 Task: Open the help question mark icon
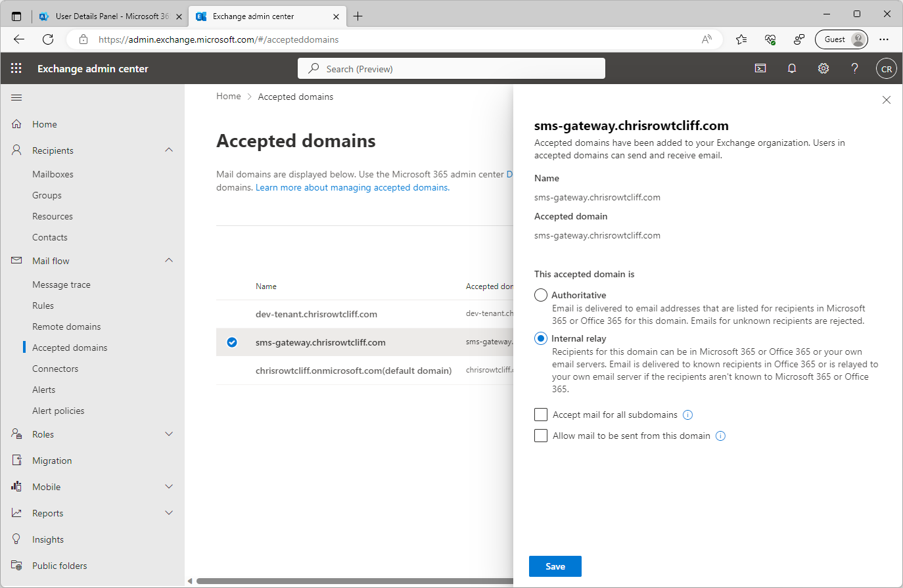pyautogui.click(x=854, y=68)
